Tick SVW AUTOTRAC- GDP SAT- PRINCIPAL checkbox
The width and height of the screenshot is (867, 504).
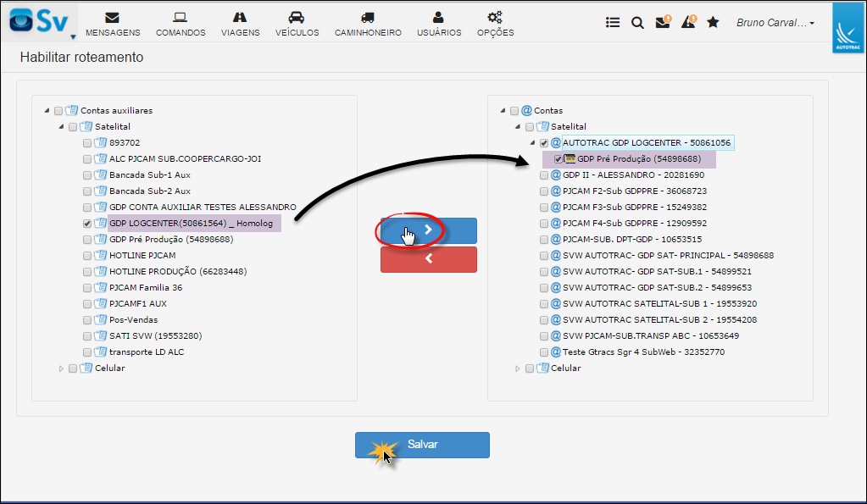coord(543,256)
